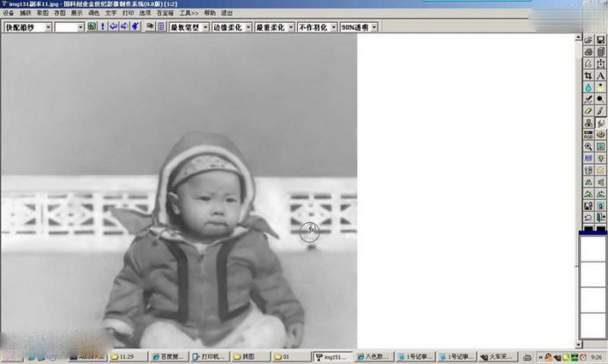Click the black foreground color swatch
The width and height of the screenshot is (608, 364).
point(593,233)
